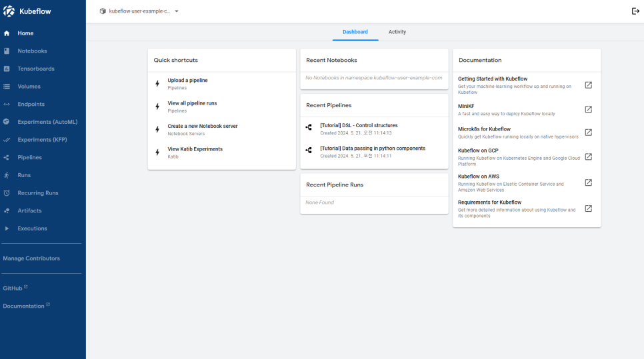Click pipeline icon for Data passing in python components
Screen dimensions: 644x359
point(309,151)
